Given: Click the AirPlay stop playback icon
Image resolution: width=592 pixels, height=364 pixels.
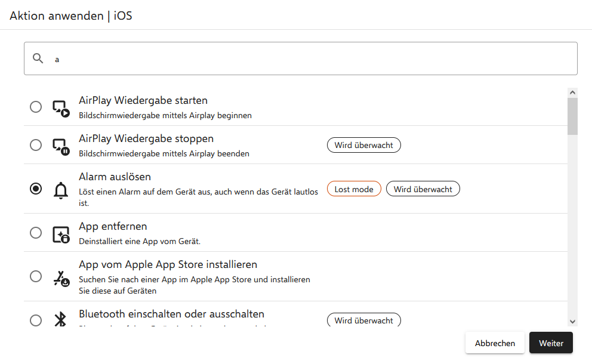Looking at the screenshot, I should [61, 146].
